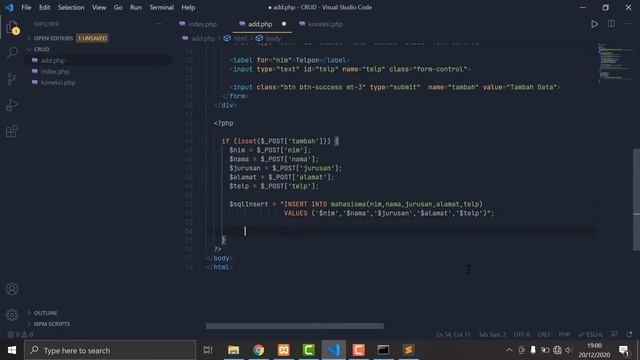Open index.php in Explorer tree
The width and height of the screenshot is (640, 360).
coord(55,71)
